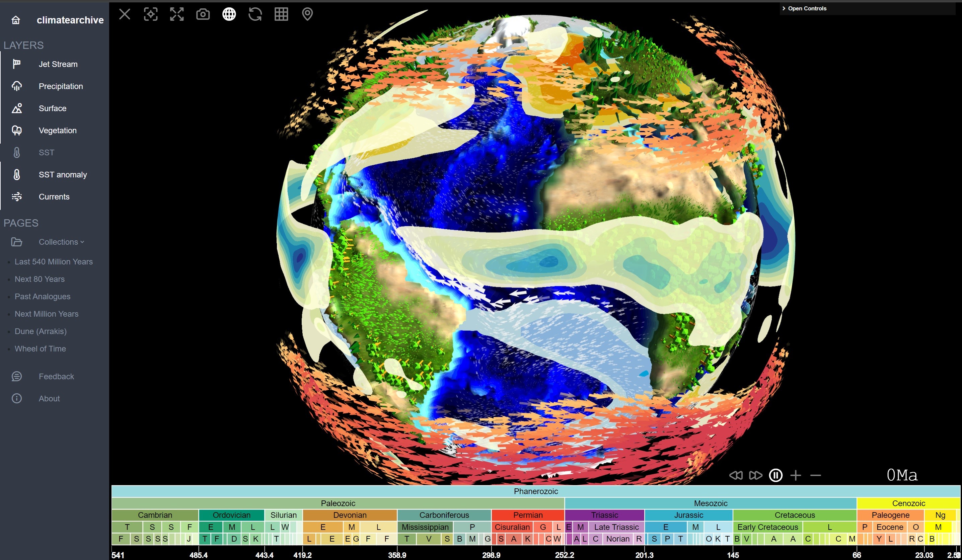This screenshot has width=962, height=560.
Task: Select the Phanerozoic eon bar
Action: tap(536, 491)
